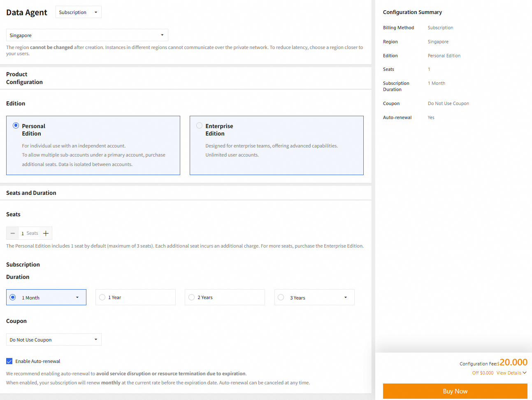Image resolution: width=532 pixels, height=400 pixels.
Task: Uncheck the Enable Auto-renewal checkbox
Action: tap(9, 361)
